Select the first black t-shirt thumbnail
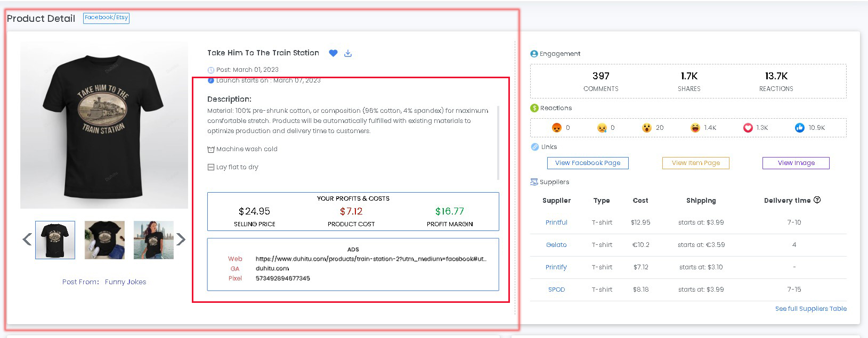Image resolution: width=868 pixels, height=338 pixels. (55, 240)
